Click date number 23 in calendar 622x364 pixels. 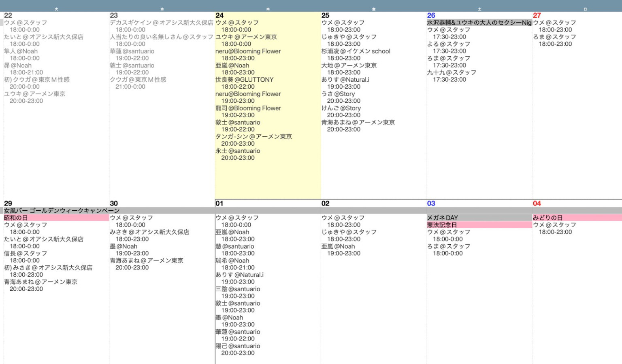[114, 15]
